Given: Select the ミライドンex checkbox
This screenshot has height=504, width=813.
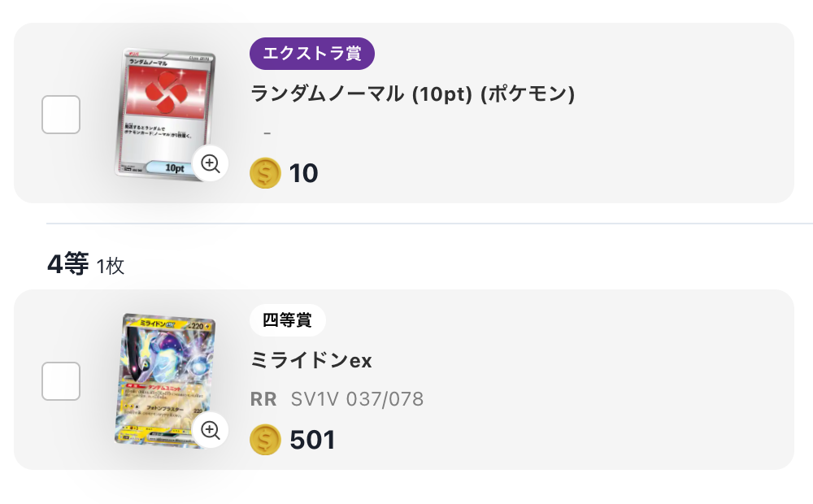Looking at the screenshot, I should (x=61, y=381).
